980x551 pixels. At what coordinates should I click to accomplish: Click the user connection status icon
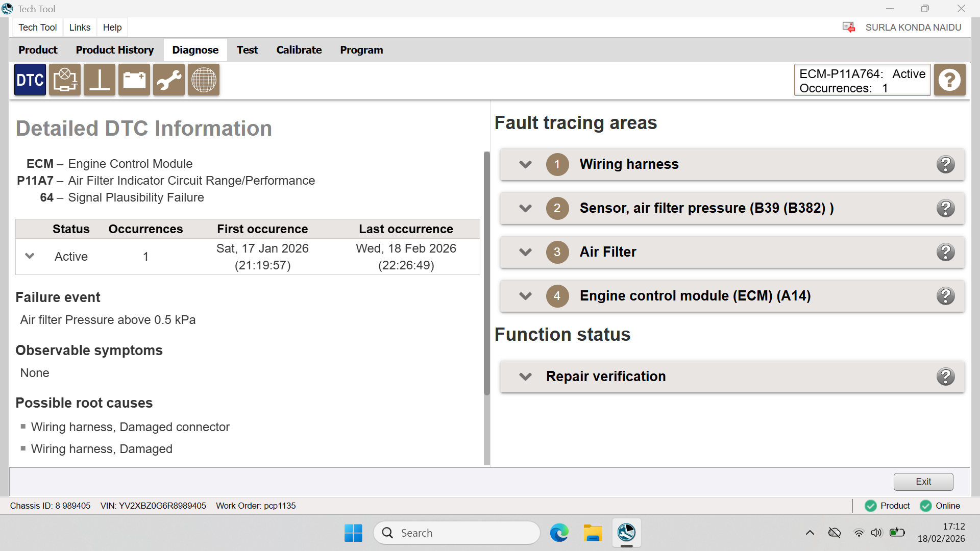(x=849, y=28)
